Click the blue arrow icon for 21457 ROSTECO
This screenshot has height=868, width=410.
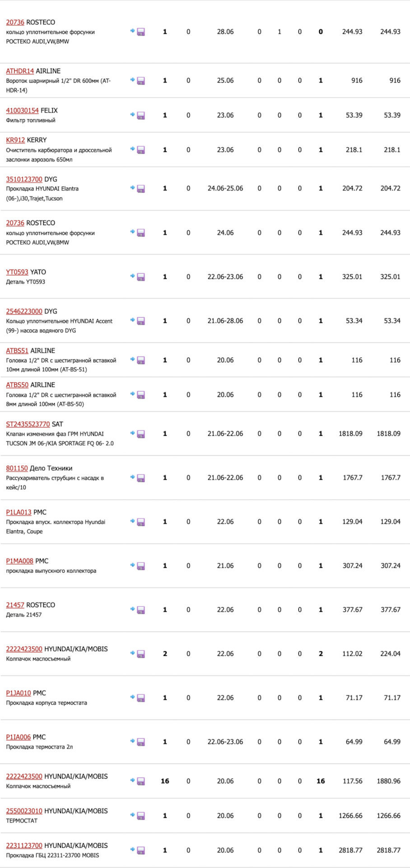coord(132,609)
